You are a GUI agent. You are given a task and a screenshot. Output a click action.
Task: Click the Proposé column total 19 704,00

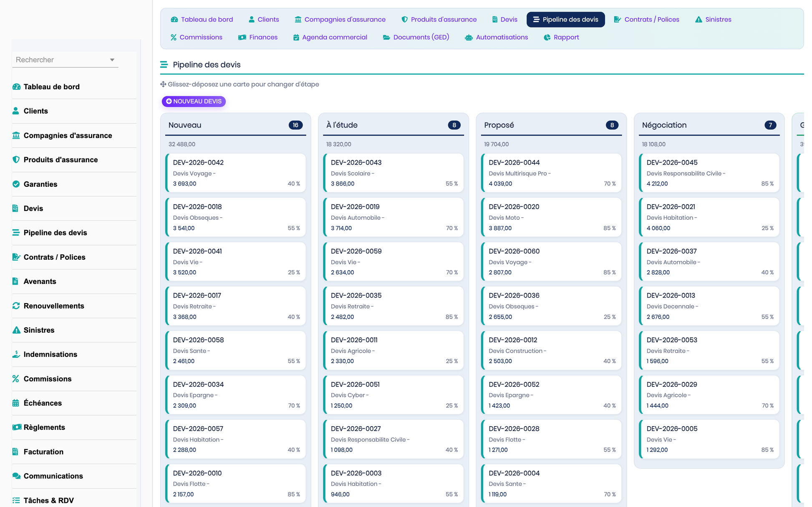[x=496, y=144]
